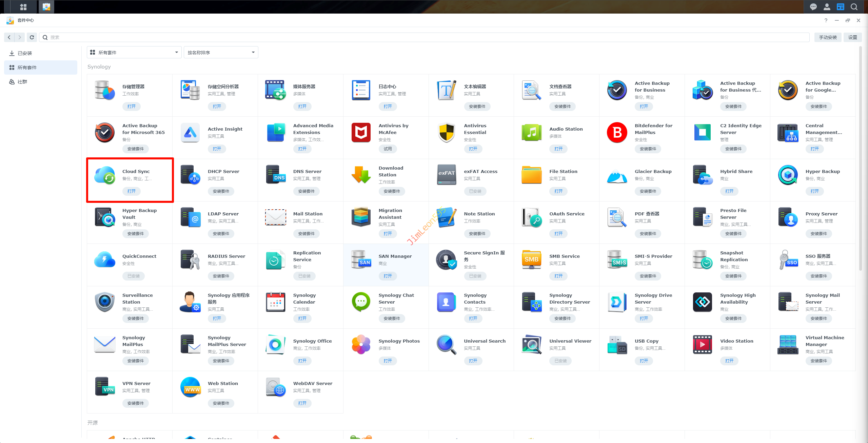Expand the 所有套件 category dropdown

[134, 53]
